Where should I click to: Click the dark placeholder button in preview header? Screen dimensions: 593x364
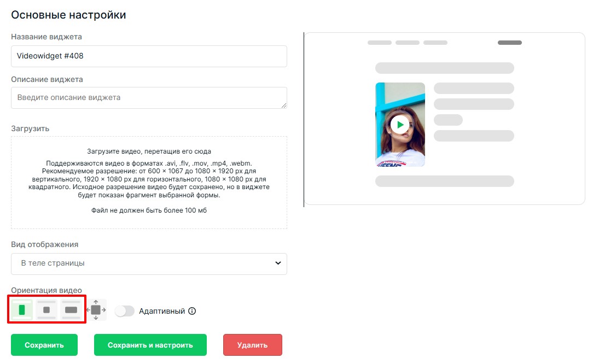pyautogui.click(x=509, y=43)
